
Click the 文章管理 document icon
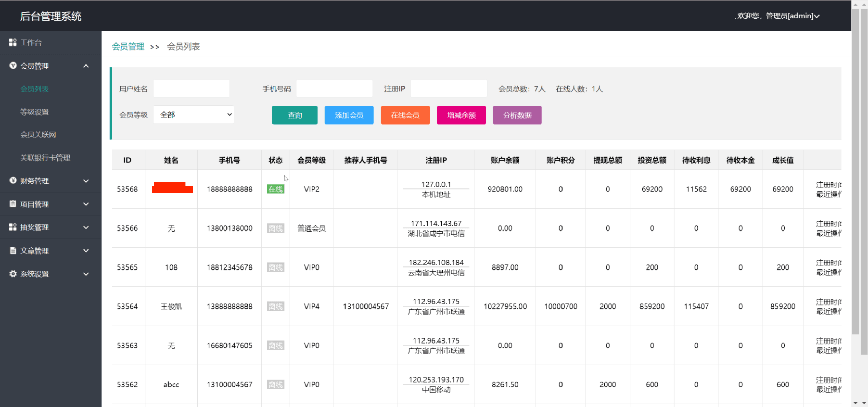[13, 251]
